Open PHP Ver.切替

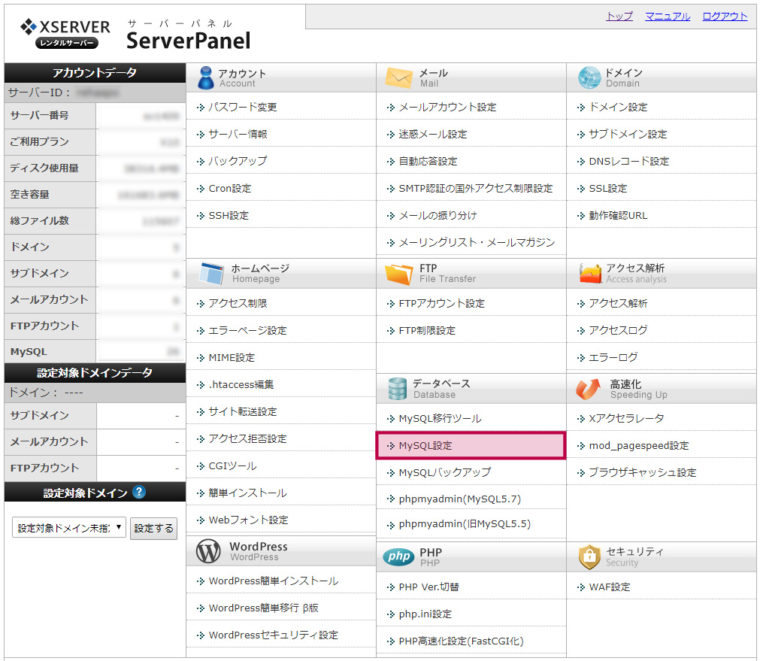(x=428, y=587)
